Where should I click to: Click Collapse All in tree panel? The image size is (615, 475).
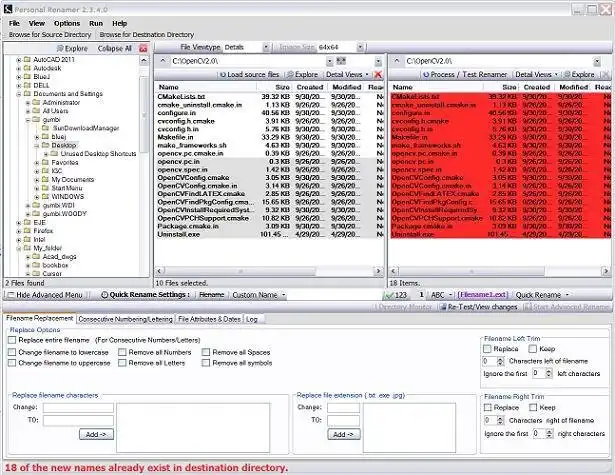(x=115, y=49)
